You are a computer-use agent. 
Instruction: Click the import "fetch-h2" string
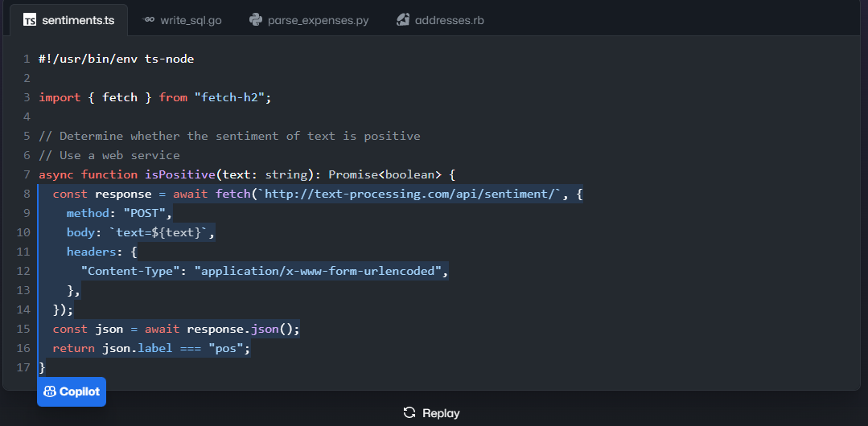click(x=230, y=97)
